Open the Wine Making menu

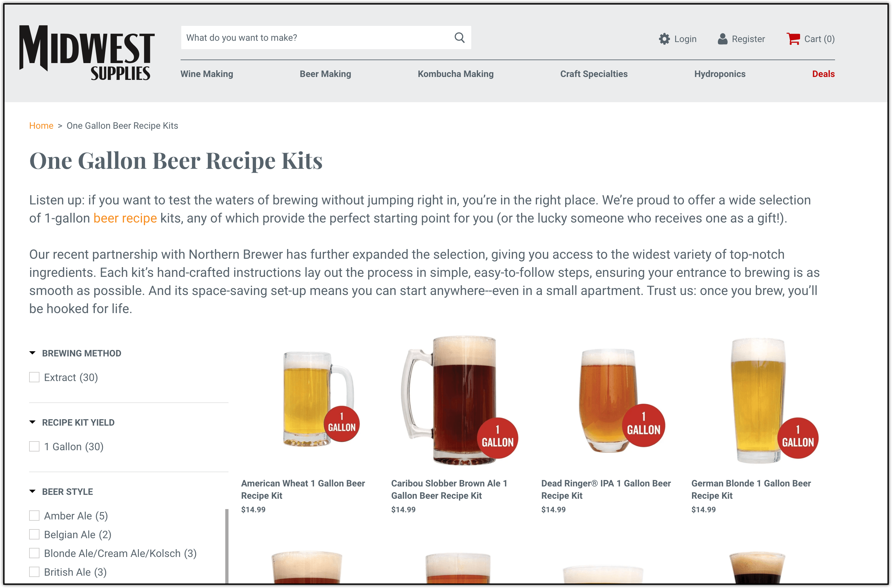(x=207, y=74)
